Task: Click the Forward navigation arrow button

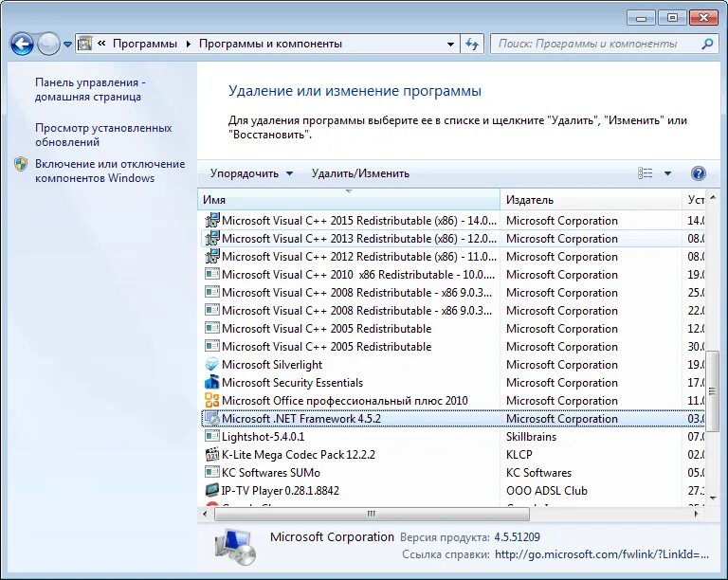Action: [x=48, y=45]
